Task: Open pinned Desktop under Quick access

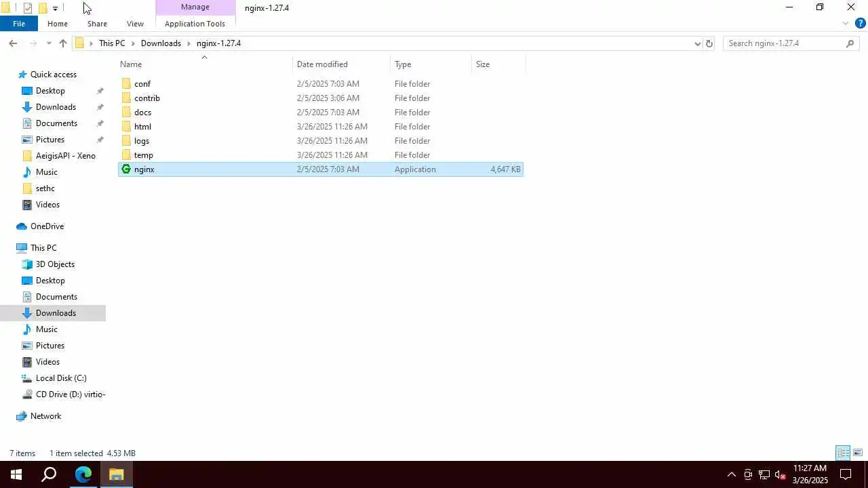Action: pyautogui.click(x=50, y=91)
